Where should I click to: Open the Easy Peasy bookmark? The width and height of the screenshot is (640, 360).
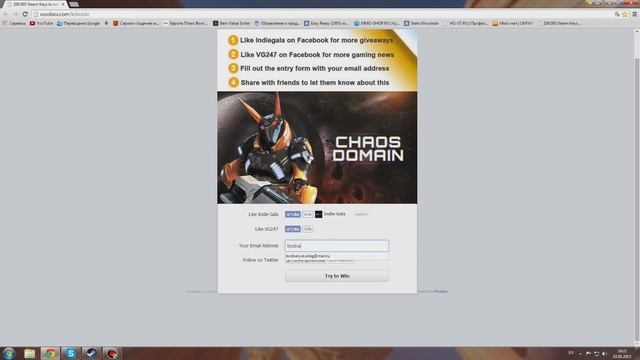(x=326, y=23)
